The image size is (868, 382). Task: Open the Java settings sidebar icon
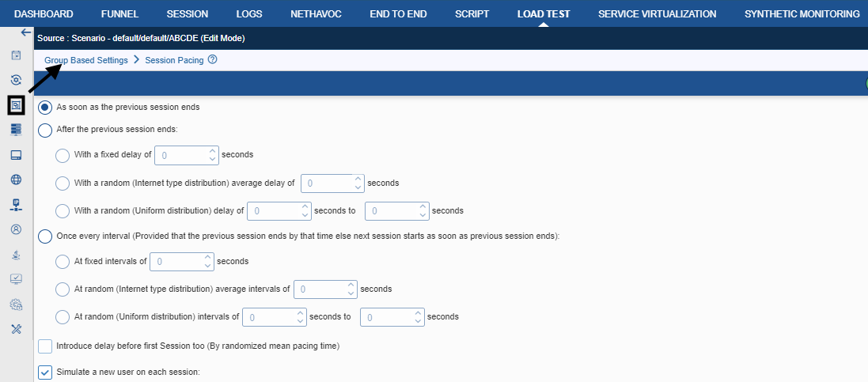tap(16, 255)
